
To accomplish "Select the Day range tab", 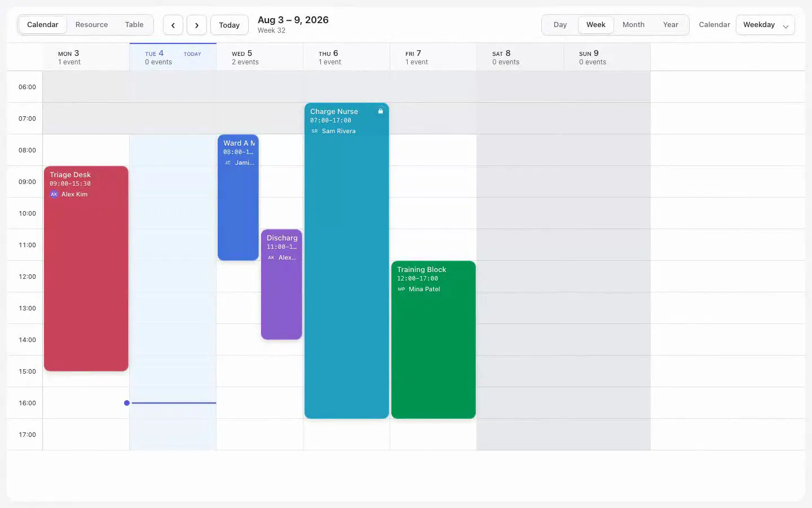I will pos(560,25).
